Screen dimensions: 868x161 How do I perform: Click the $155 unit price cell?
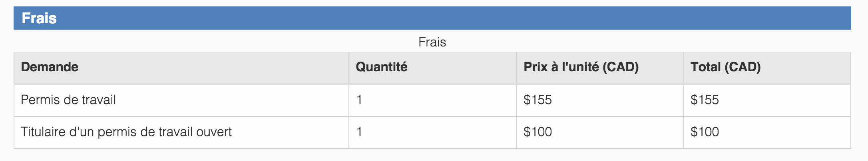point(538,100)
